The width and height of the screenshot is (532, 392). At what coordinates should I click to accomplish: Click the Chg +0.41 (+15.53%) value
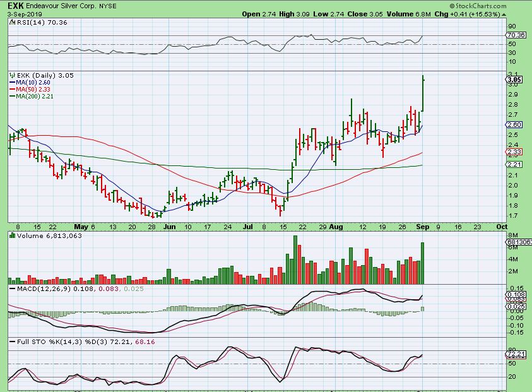pyautogui.click(x=468, y=15)
